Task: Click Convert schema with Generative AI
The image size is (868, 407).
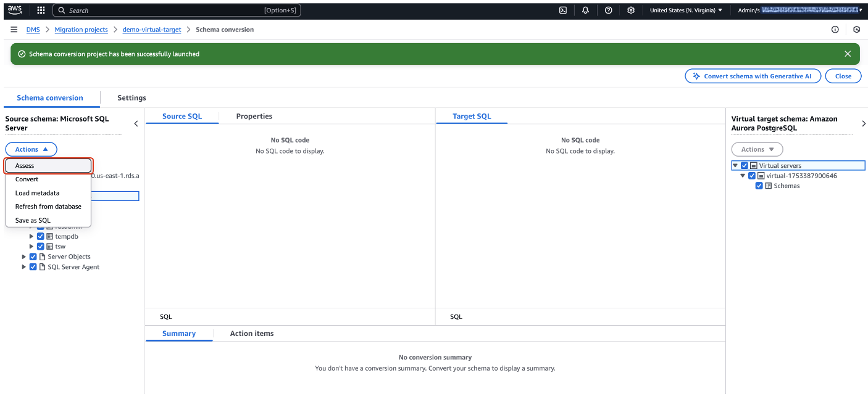Action: (x=753, y=76)
